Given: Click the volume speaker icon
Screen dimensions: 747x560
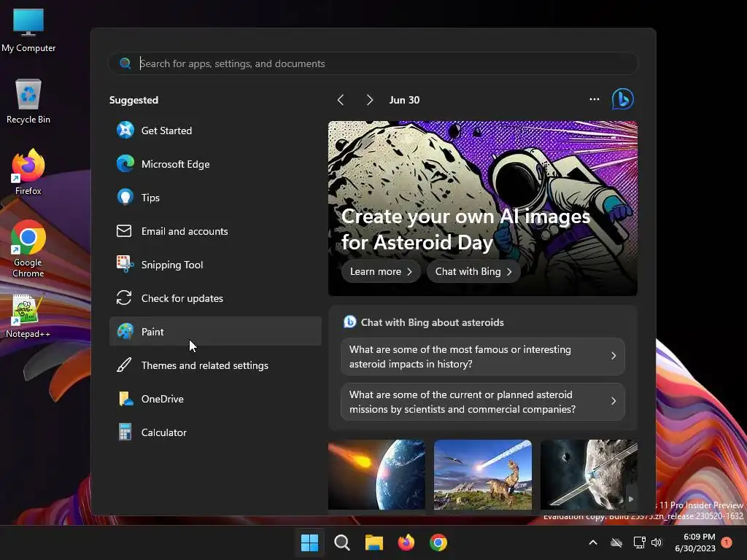Looking at the screenshot, I should (x=657, y=542).
